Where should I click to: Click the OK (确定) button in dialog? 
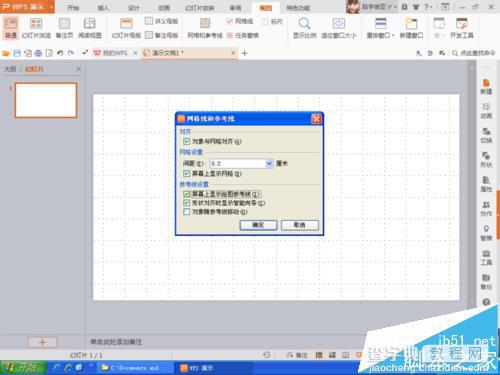(x=258, y=225)
